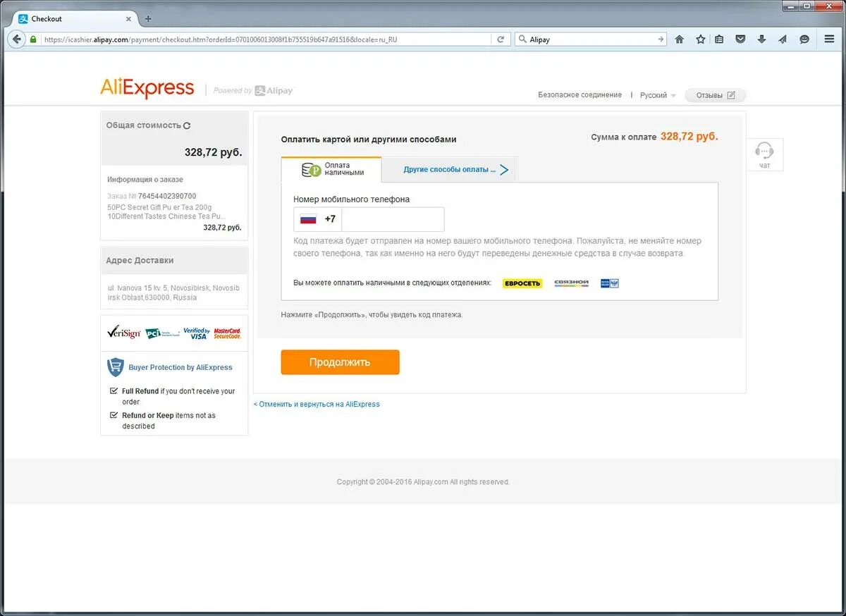Click Безопасное соединение text
This screenshot has height=616, width=846.
tap(580, 94)
